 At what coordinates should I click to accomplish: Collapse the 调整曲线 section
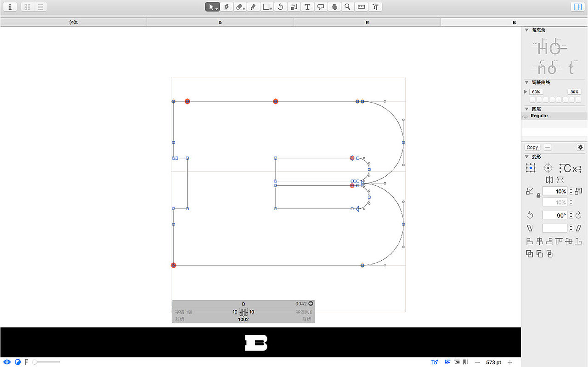527,82
